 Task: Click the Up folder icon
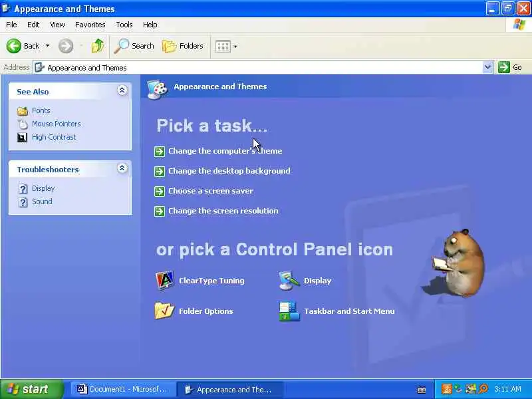pyautogui.click(x=97, y=46)
